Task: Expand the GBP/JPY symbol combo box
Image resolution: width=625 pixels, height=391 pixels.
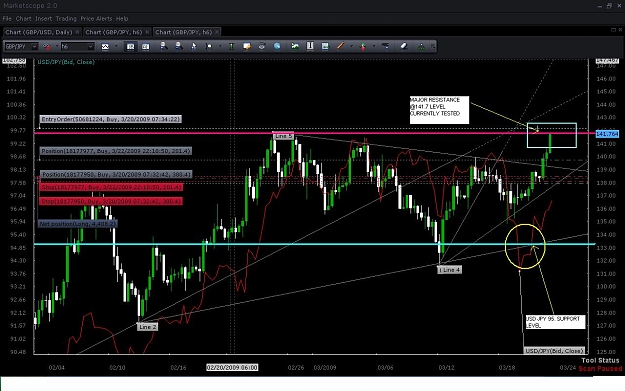Action: [34, 47]
